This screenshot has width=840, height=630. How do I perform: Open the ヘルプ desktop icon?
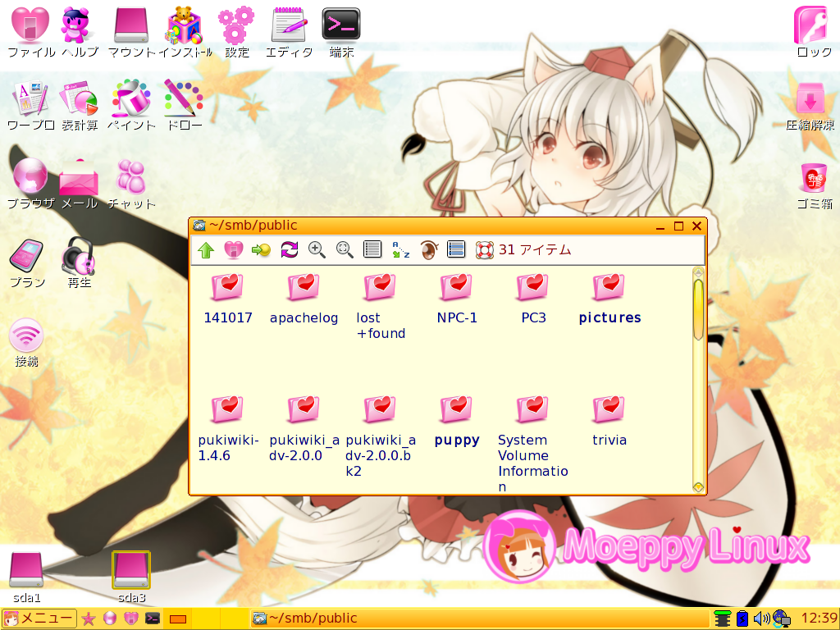80,32
